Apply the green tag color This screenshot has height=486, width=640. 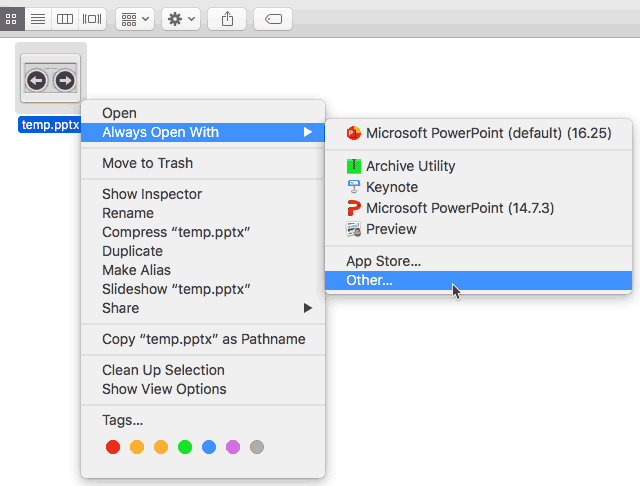coord(184,447)
